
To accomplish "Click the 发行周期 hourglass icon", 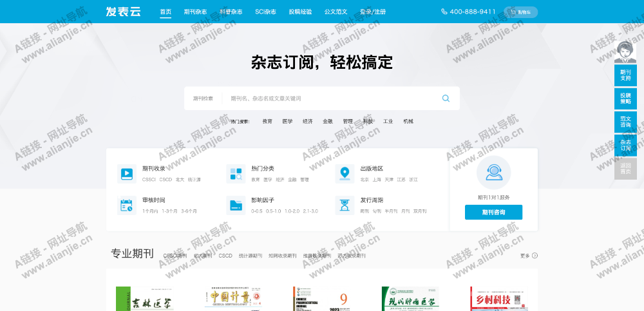I will tap(345, 205).
